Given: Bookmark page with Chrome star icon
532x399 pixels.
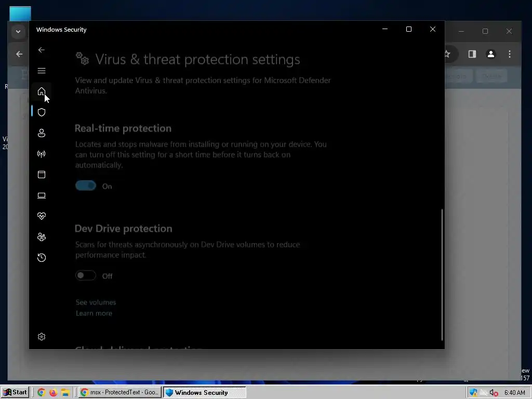Looking at the screenshot, I should pos(448,54).
